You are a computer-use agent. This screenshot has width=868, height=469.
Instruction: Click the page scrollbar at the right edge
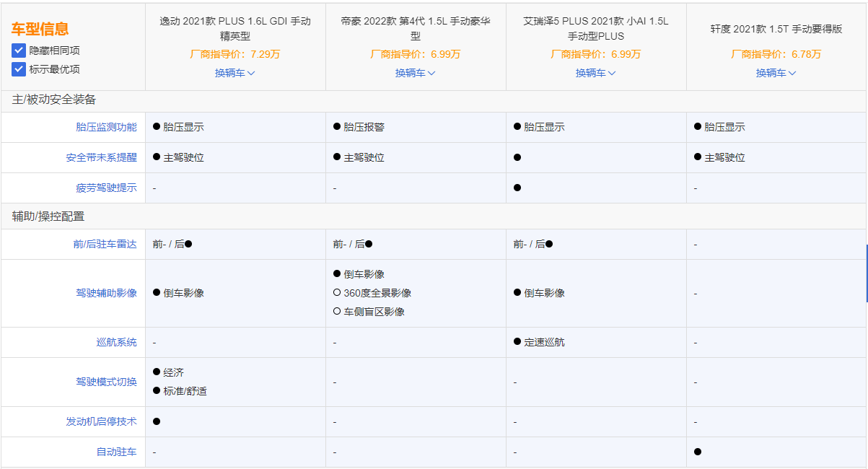tap(866, 274)
